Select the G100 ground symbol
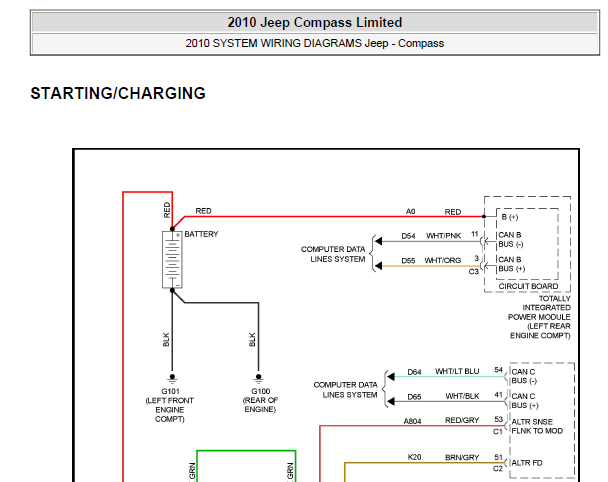Screen dimensions: 608x482 (x=256, y=378)
